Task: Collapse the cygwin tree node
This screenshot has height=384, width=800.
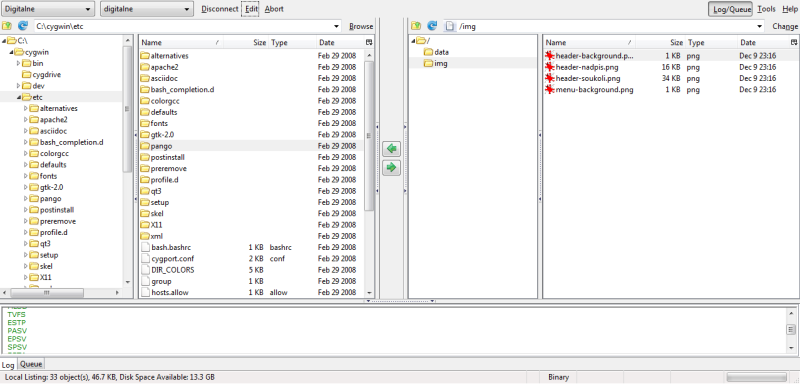Action: tap(11, 52)
